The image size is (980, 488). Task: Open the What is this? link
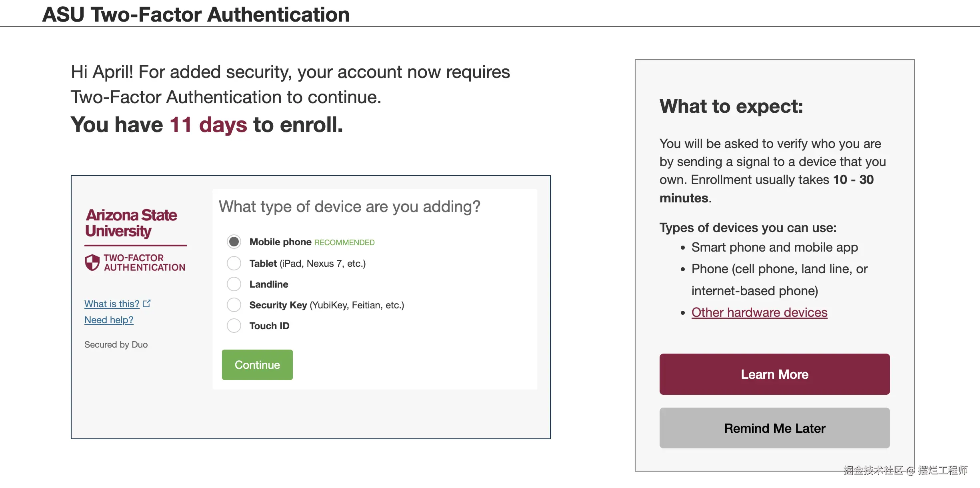[x=112, y=304]
